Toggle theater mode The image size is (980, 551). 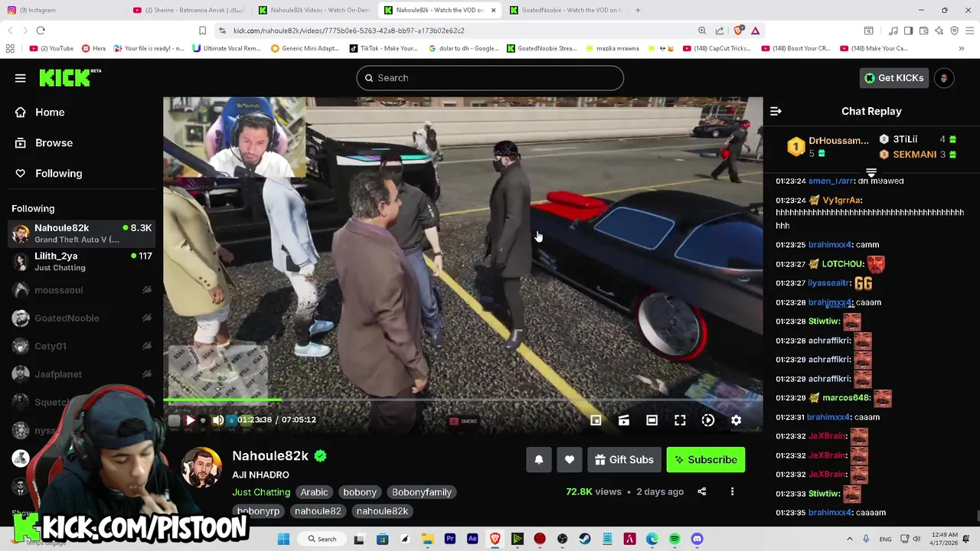click(x=652, y=420)
